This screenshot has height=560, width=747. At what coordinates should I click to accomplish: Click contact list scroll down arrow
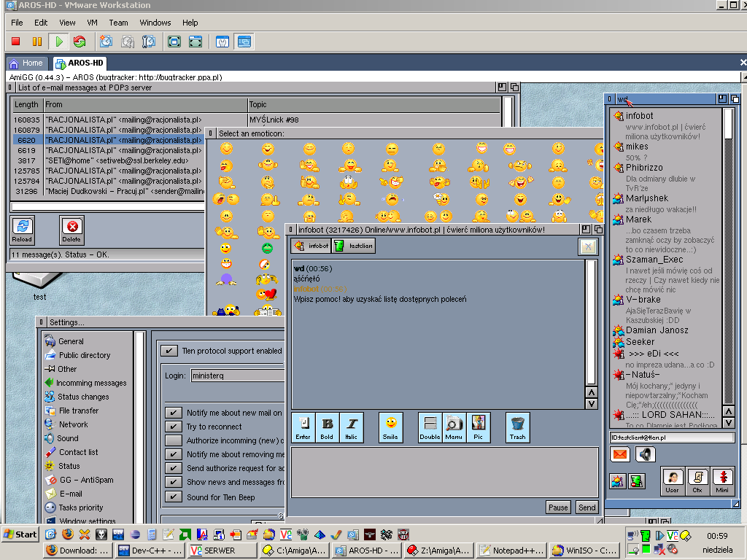[729, 422]
